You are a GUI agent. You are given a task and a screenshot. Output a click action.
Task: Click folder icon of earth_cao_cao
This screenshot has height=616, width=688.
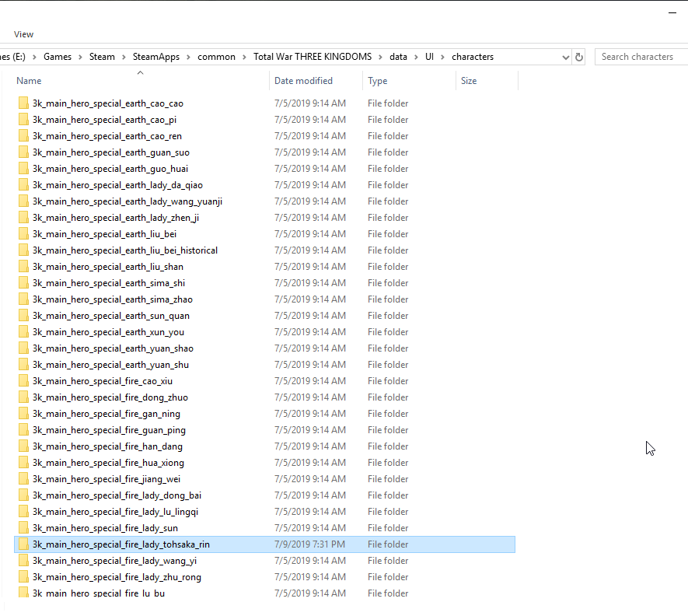pos(23,103)
